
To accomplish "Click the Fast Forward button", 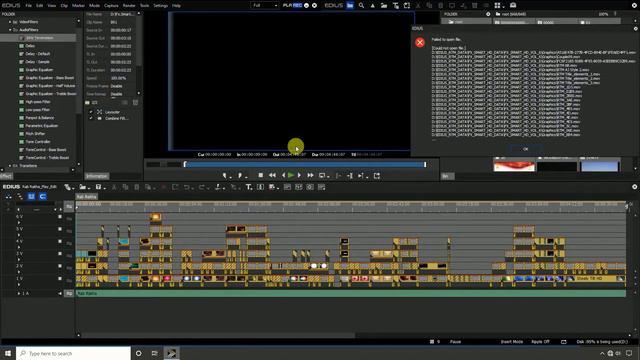I will (310, 176).
